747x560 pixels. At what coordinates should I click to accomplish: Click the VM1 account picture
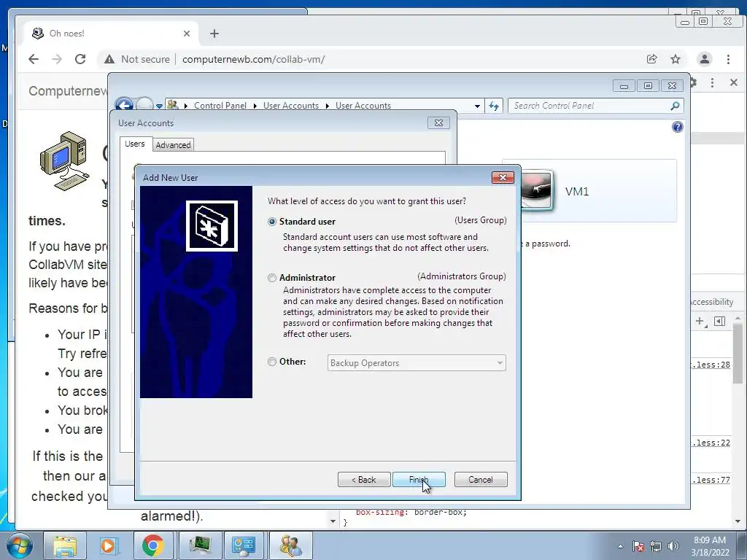(536, 190)
